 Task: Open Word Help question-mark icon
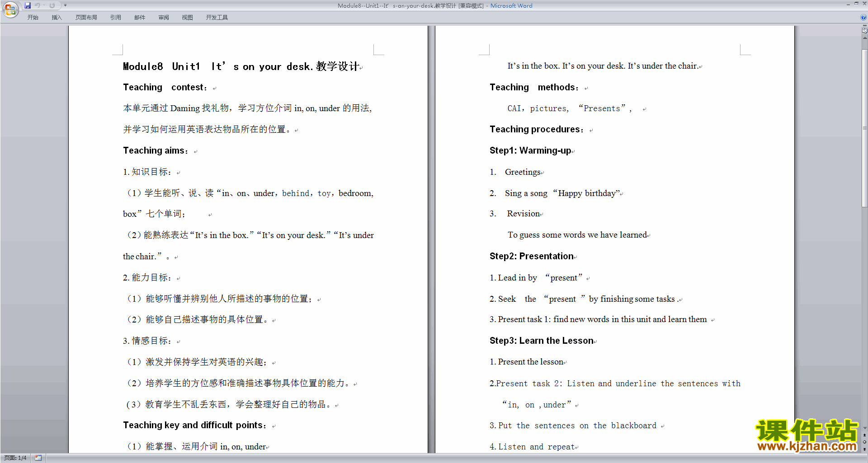[x=863, y=17]
